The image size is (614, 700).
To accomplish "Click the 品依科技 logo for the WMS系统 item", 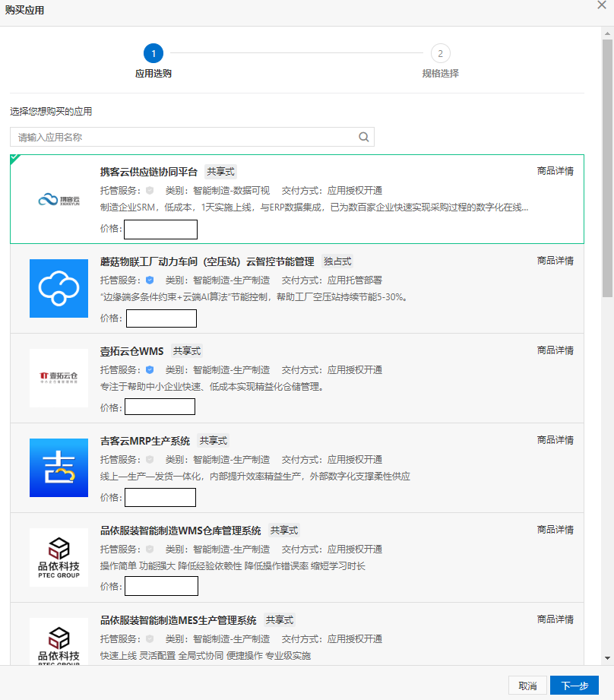I will [x=59, y=558].
